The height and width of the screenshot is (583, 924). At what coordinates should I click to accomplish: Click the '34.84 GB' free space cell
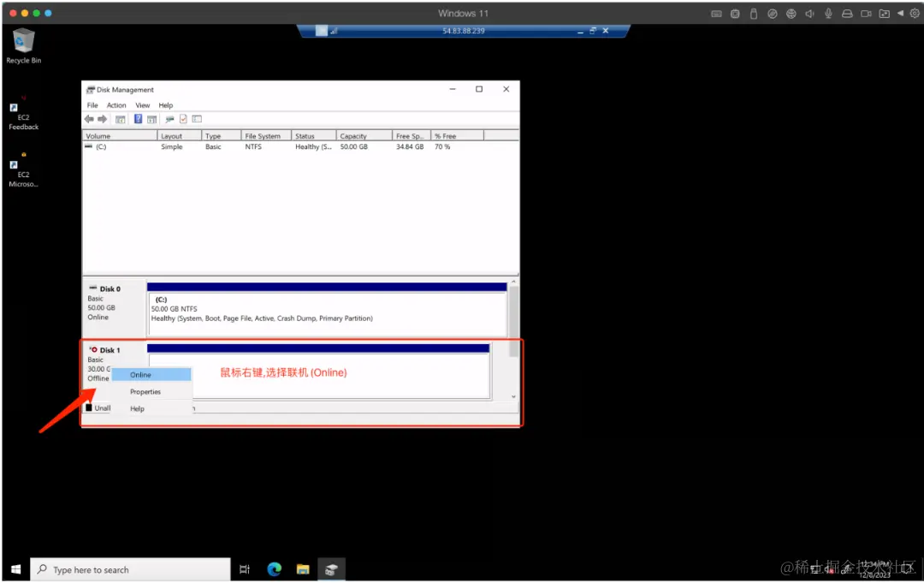(410, 146)
